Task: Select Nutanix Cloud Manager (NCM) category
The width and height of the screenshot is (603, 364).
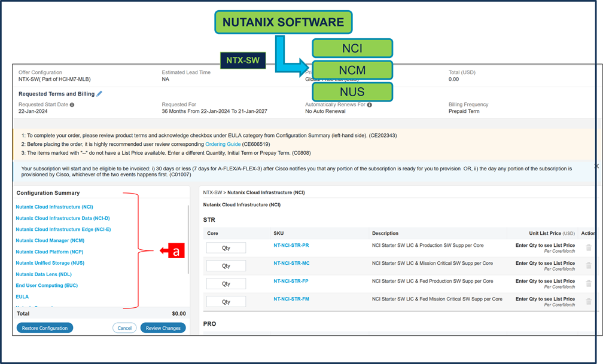Action: click(50, 240)
